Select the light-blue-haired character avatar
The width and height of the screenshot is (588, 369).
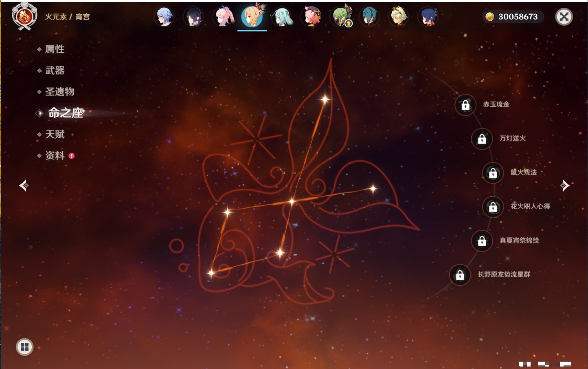pyautogui.click(x=164, y=17)
